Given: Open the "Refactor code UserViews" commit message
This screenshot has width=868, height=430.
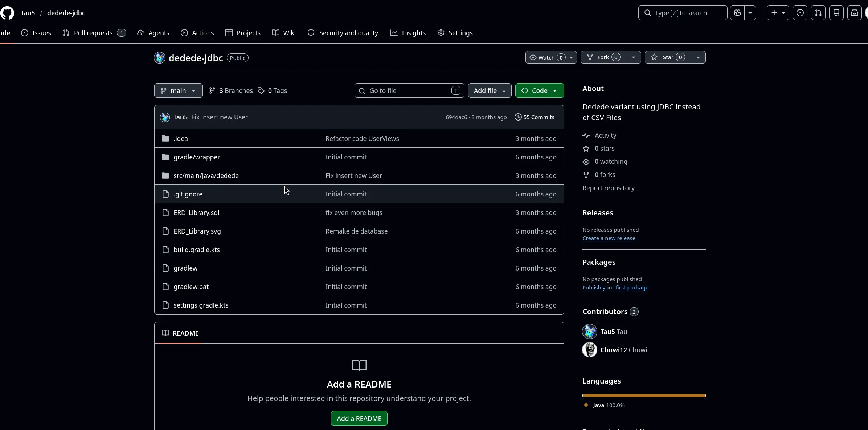Looking at the screenshot, I should point(362,138).
